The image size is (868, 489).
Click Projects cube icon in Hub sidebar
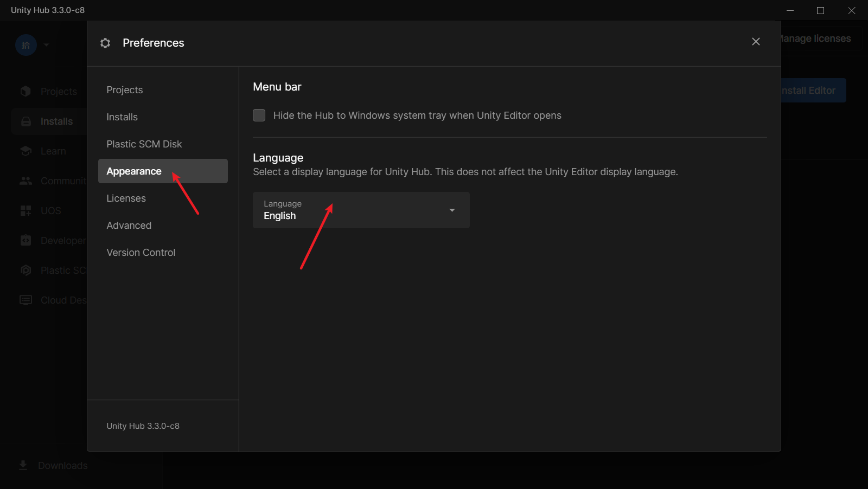click(25, 91)
